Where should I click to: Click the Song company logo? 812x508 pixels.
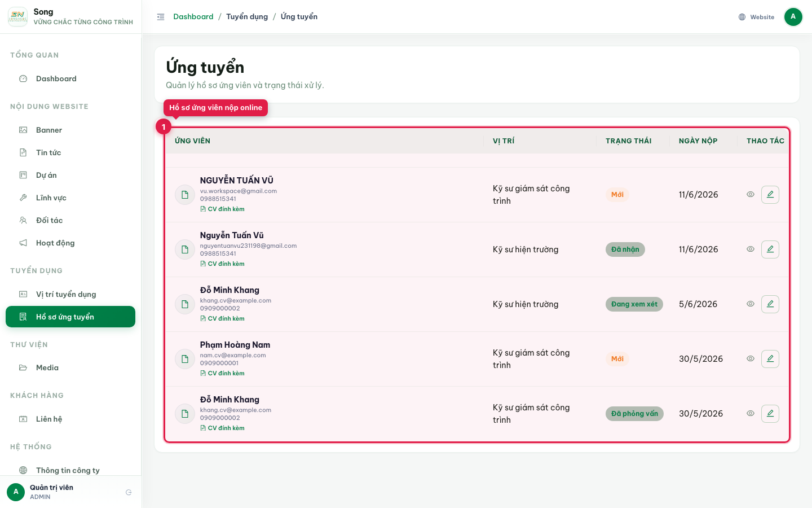(x=18, y=17)
